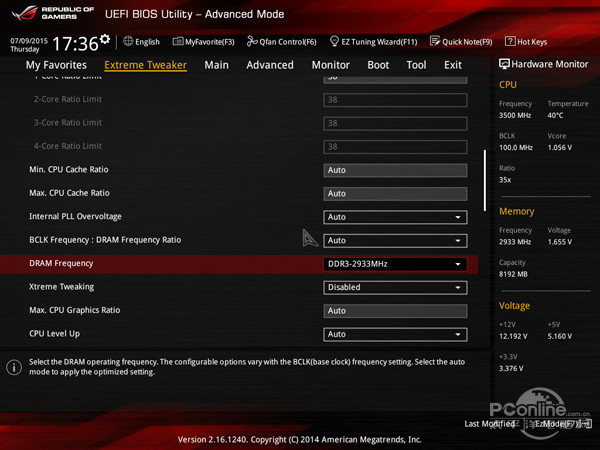Click the Qfan Control fan icon
600x450 pixels.
tap(252, 41)
